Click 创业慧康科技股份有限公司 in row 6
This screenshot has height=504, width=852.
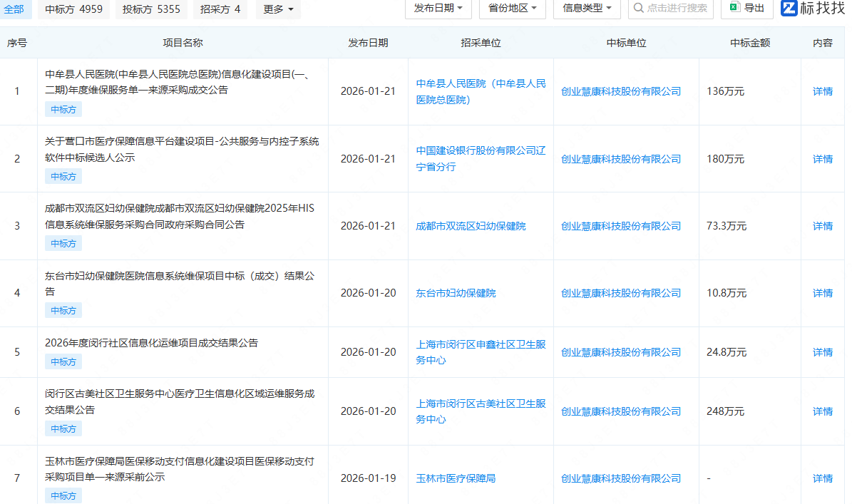click(x=620, y=411)
